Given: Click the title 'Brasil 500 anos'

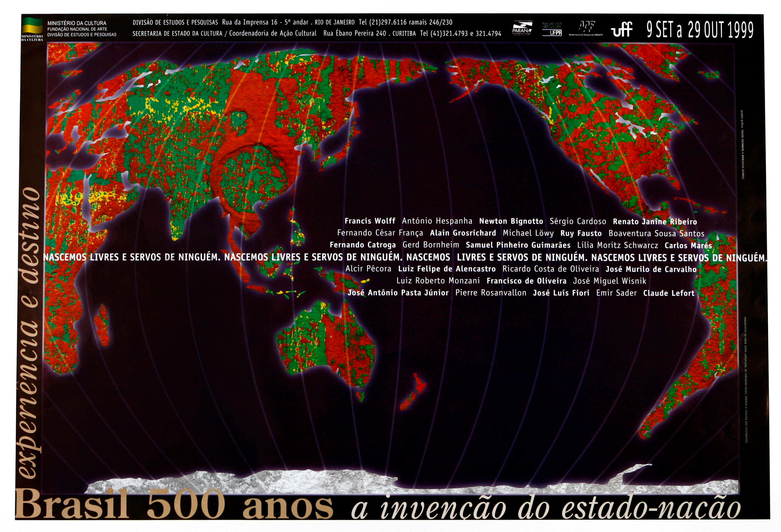Looking at the screenshot, I should (x=174, y=504).
